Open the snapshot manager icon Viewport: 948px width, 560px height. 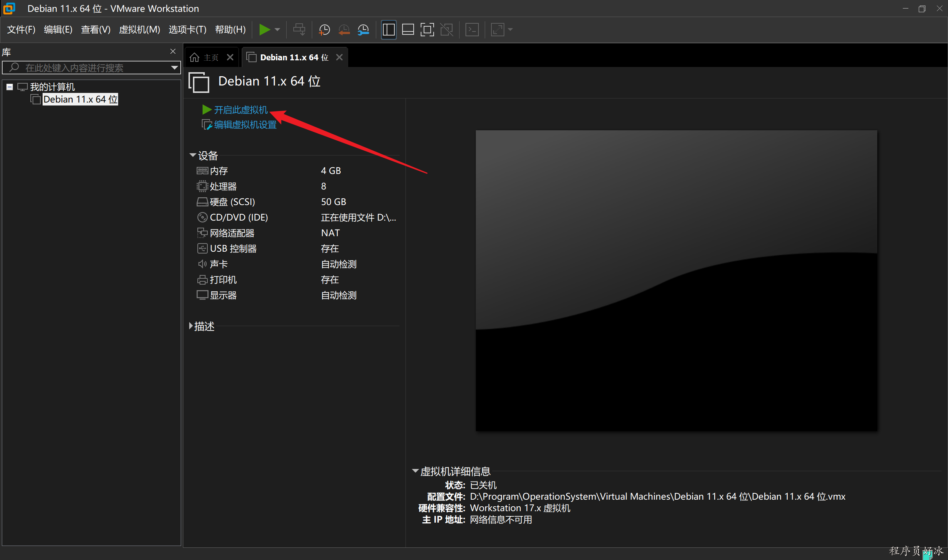click(x=363, y=30)
